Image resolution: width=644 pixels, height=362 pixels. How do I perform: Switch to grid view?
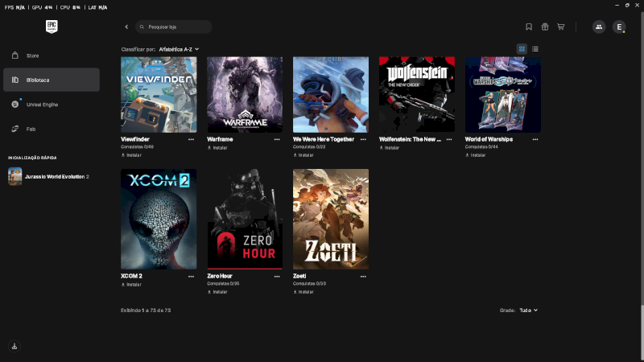pos(522,49)
